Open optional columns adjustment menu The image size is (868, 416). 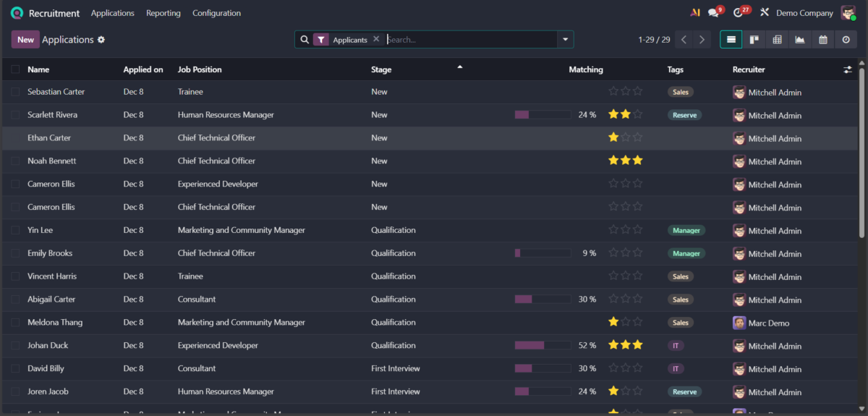coord(848,69)
